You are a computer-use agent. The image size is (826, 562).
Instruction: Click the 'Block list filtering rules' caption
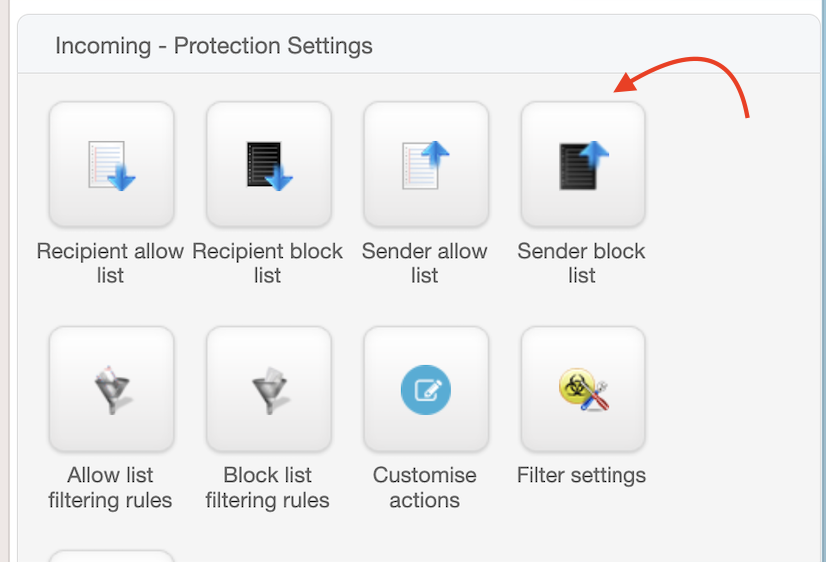tap(268, 487)
